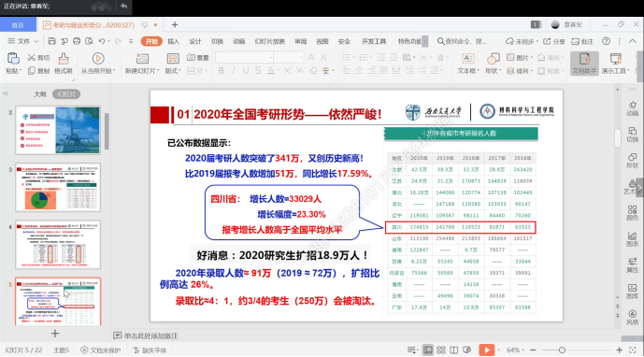Click the zoom slider handle
Viewport: 644px width, 357px height.
coord(562,350)
